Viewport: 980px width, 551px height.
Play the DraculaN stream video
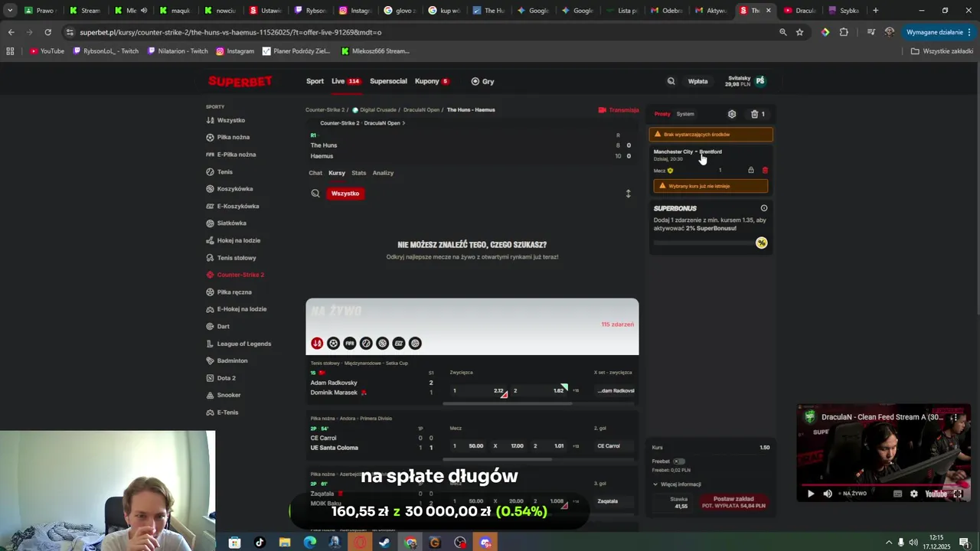coord(811,494)
